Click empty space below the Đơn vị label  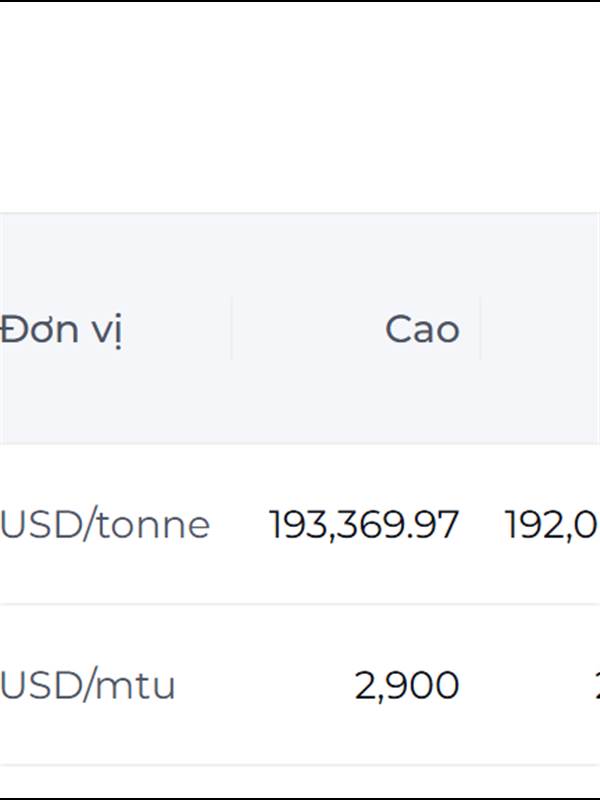(x=62, y=400)
